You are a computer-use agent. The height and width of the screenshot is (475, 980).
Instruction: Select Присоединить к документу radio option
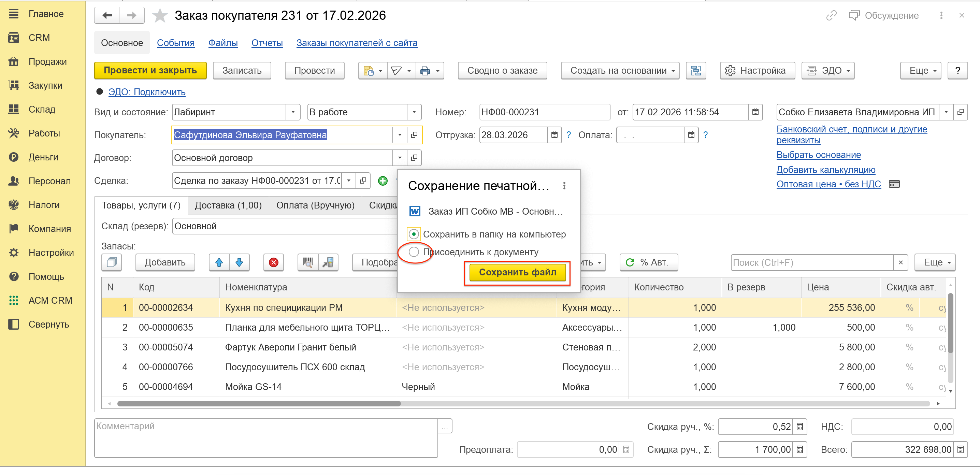(x=414, y=252)
